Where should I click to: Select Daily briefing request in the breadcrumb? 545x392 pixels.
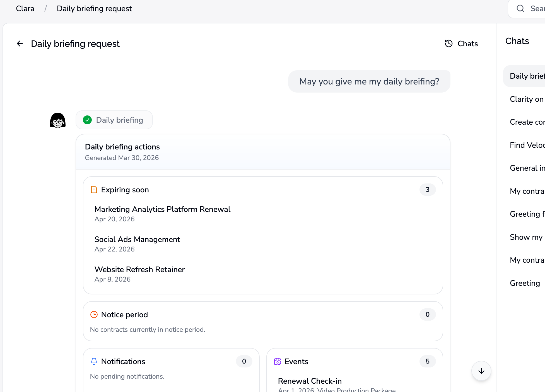pos(94,8)
